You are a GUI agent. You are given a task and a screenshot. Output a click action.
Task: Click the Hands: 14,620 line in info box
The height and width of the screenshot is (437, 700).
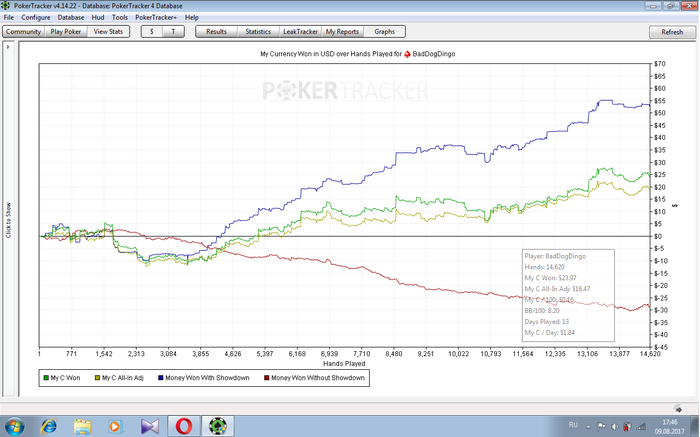[x=544, y=267]
